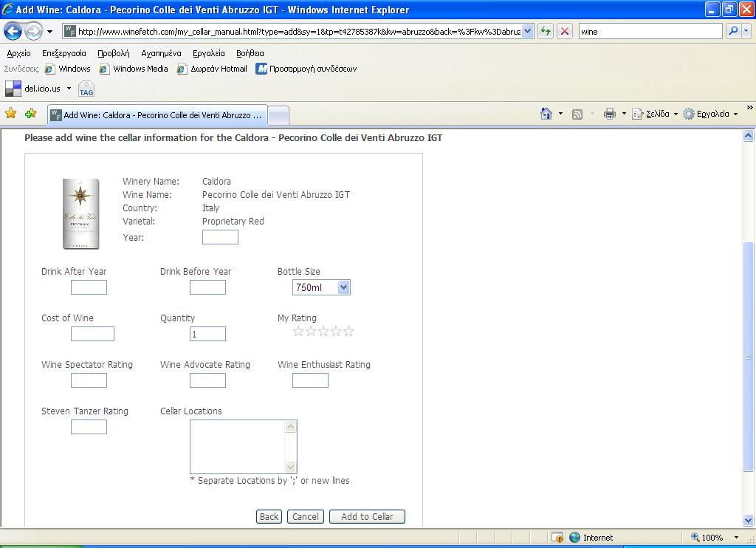The image size is (756, 548).
Task: Click the Caldora wine bottle thumbnail
Action: click(81, 213)
